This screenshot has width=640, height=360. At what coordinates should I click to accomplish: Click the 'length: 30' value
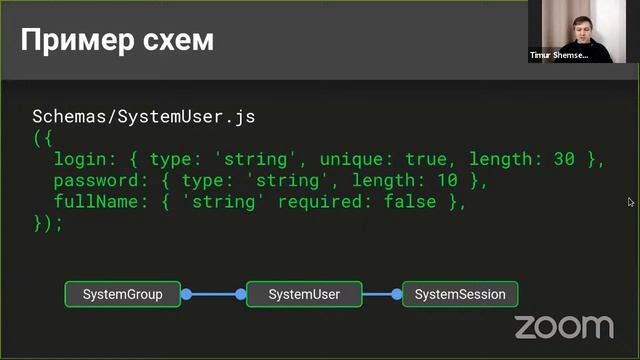(522, 159)
